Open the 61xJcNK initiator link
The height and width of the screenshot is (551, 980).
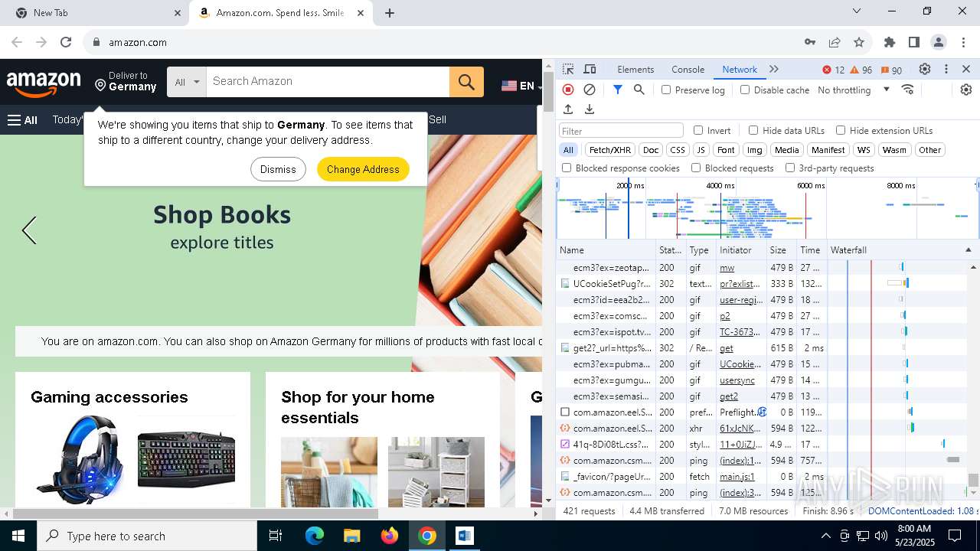[740, 429]
